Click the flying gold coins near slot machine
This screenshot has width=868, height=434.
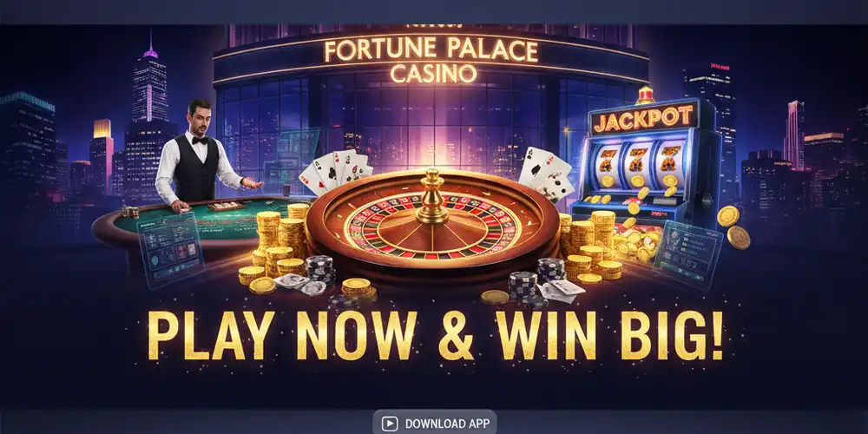[733, 227]
